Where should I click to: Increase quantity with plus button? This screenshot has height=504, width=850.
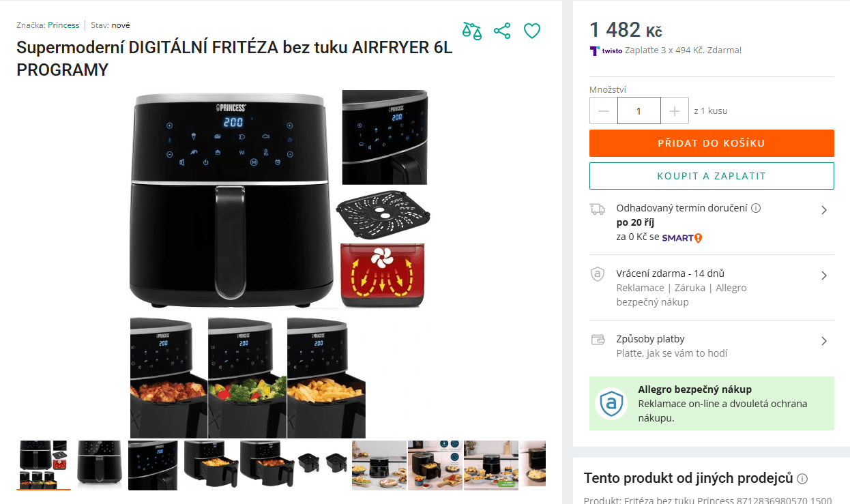675,110
